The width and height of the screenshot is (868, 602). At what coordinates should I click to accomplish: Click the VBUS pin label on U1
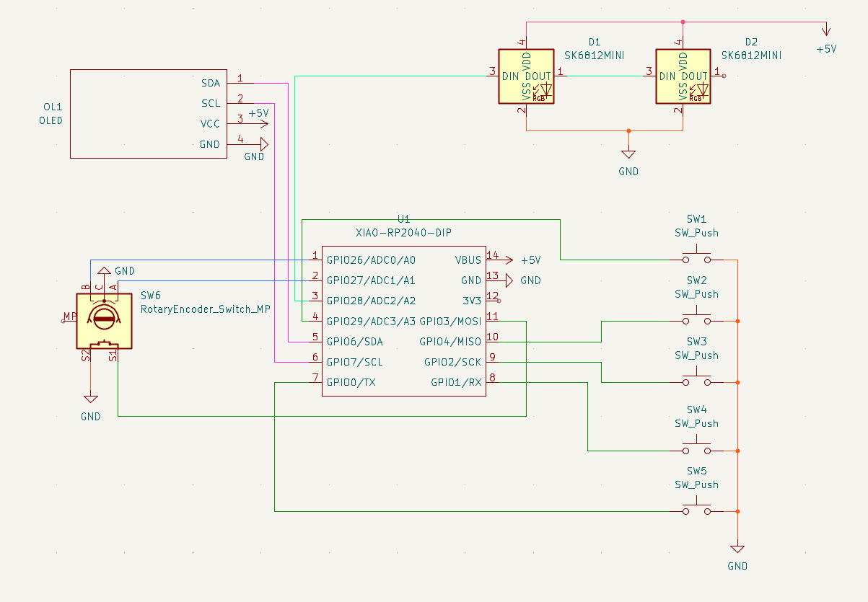(468, 260)
